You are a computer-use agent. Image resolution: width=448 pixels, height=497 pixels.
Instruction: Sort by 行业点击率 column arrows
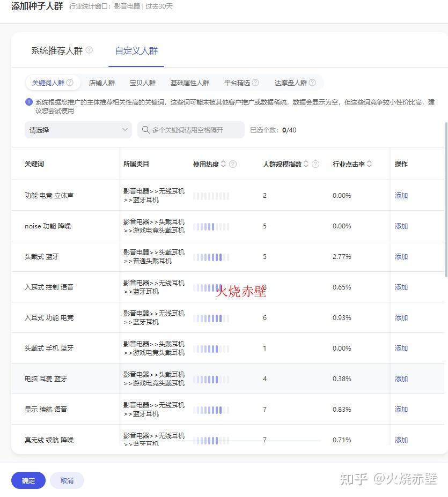369,164
